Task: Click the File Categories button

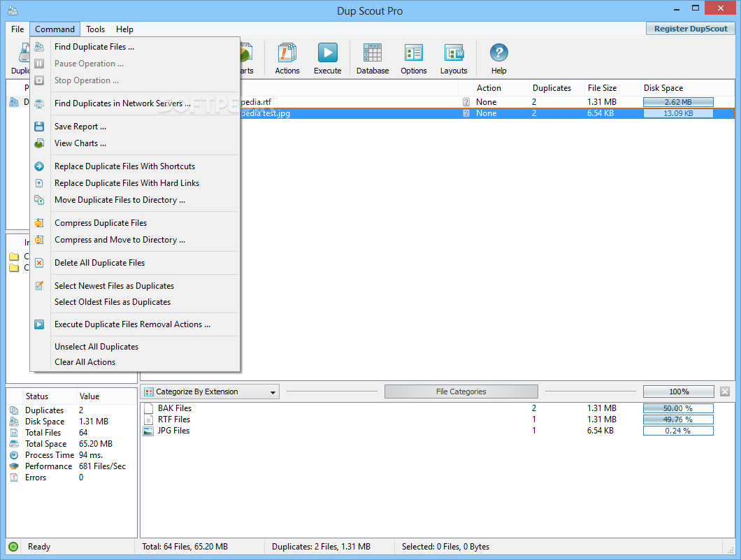Action: coord(461,392)
